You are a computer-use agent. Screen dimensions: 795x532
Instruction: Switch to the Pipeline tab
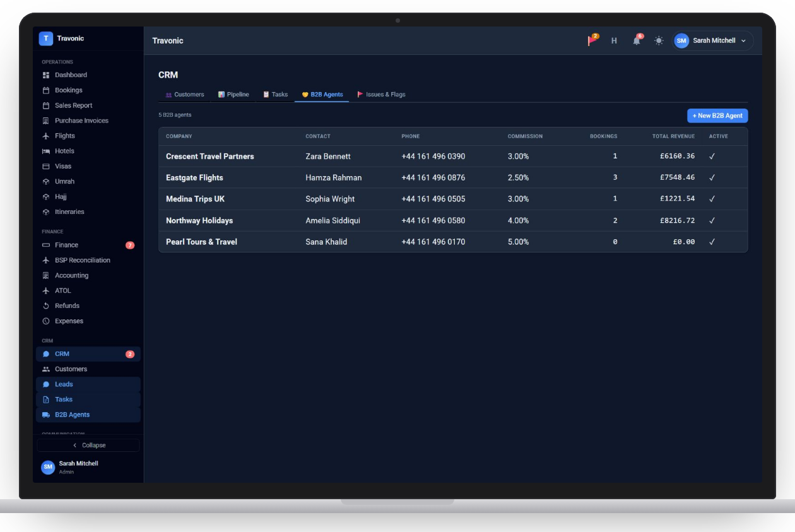233,95
